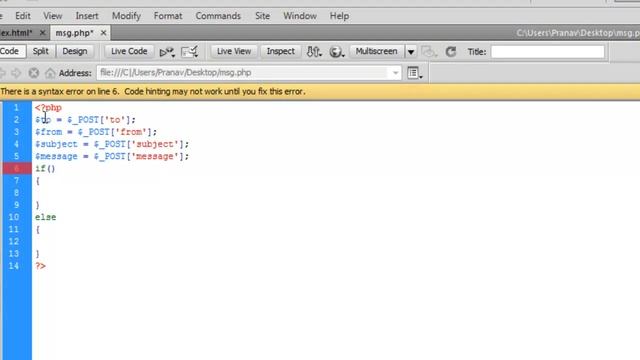This screenshot has height=360, width=640.
Task: Click the syntax error warning message
Action: [153, 91]
